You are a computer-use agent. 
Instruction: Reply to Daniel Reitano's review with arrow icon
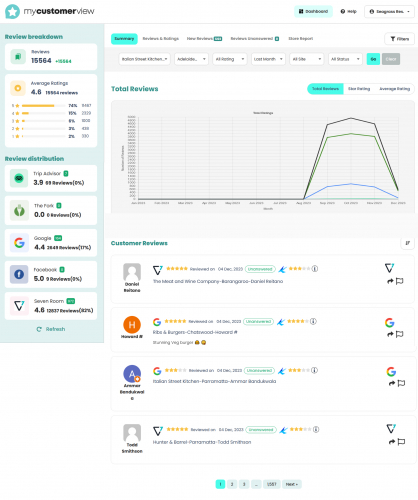(x=390, y=281)
